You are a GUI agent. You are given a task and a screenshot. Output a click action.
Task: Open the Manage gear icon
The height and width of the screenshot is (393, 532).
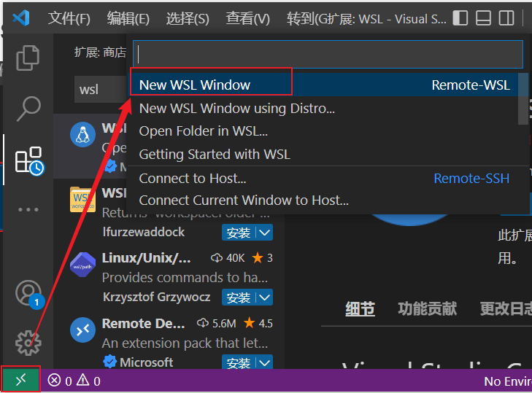[x=28, y=343]
